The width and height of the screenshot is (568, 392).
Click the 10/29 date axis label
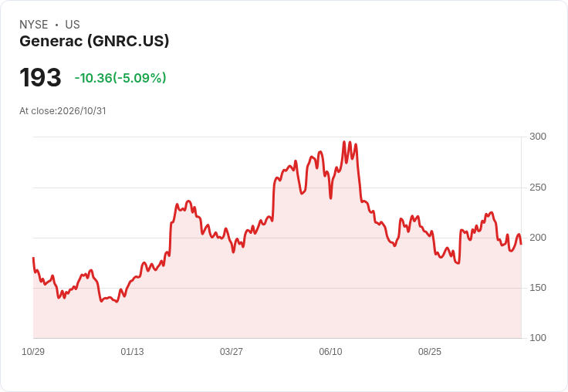[x=33, y=351]
